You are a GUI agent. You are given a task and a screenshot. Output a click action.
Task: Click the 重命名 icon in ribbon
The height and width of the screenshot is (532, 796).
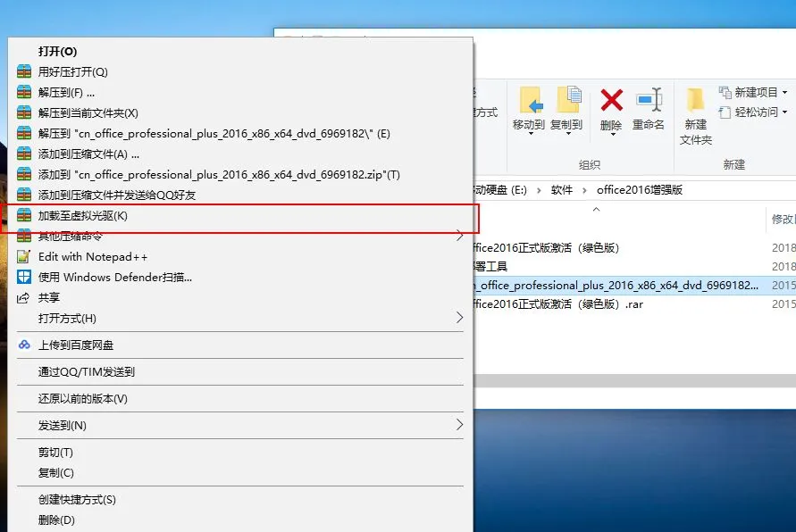click(x=649, y=100)
